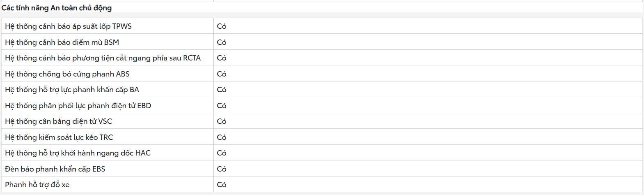Select the 'Phanh hỗ trợ đỗ xe' row
The image size is (644, 195).
(322, 184)
